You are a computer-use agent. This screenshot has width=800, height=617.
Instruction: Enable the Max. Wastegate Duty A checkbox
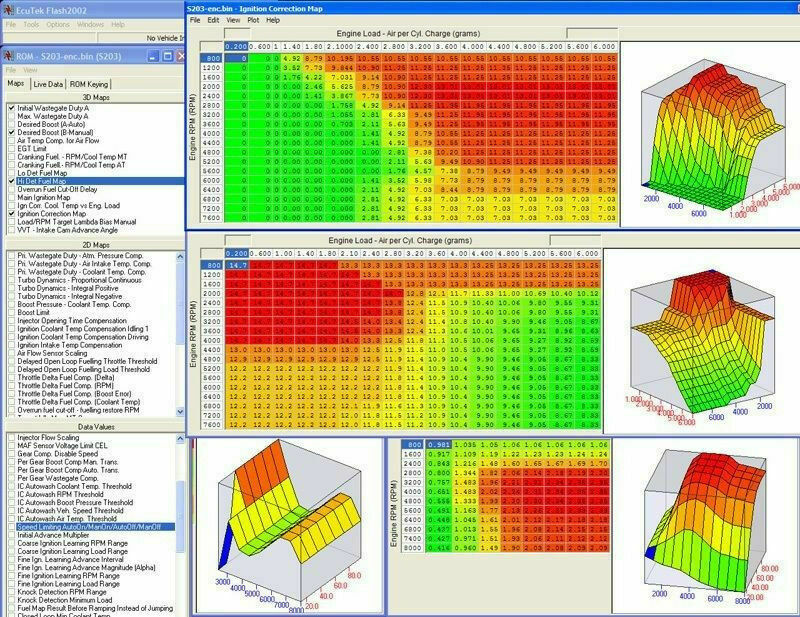click(x=12, y=114)
